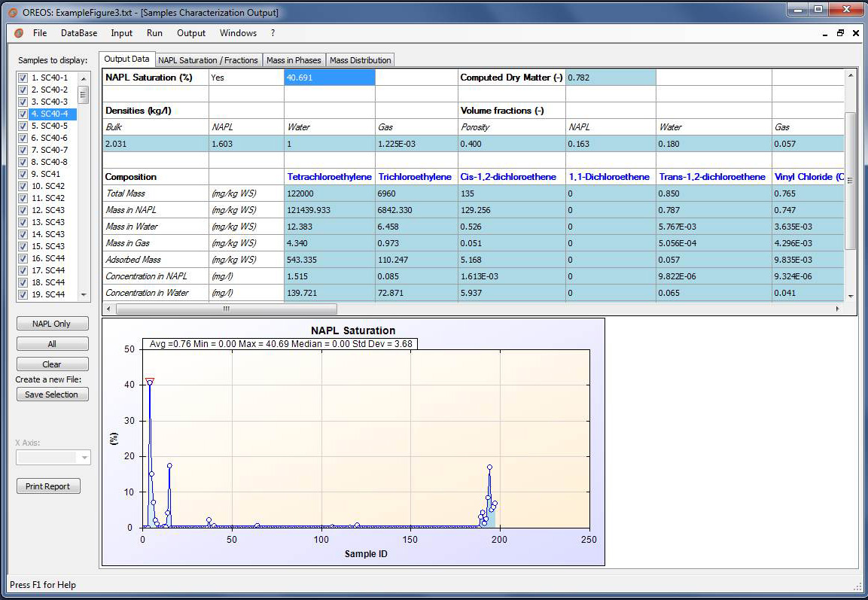Click the horizontal scrollbar thumb of table
868x600 pixels.
[226, 309]
